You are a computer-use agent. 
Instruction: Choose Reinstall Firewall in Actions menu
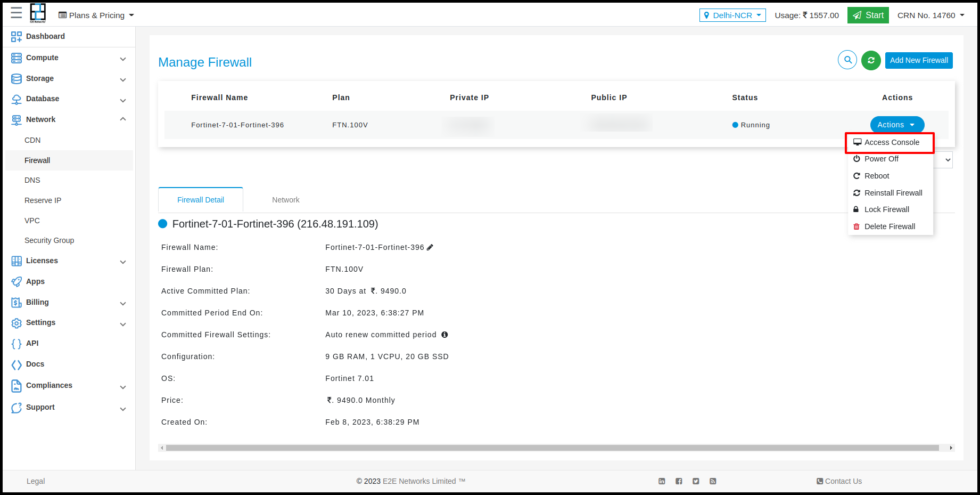click(x=890, y=193)
